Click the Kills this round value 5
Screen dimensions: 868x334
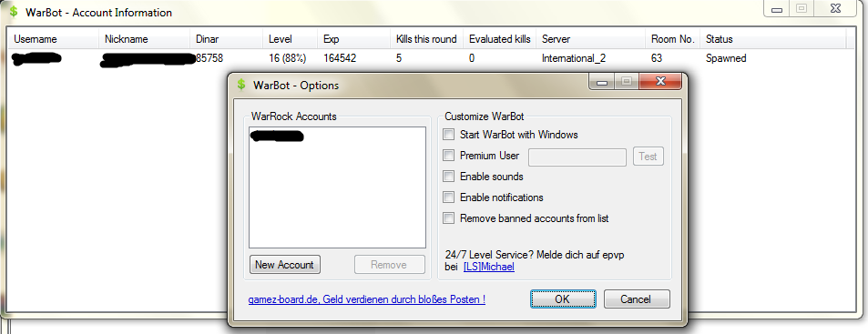tap(399, 58)
